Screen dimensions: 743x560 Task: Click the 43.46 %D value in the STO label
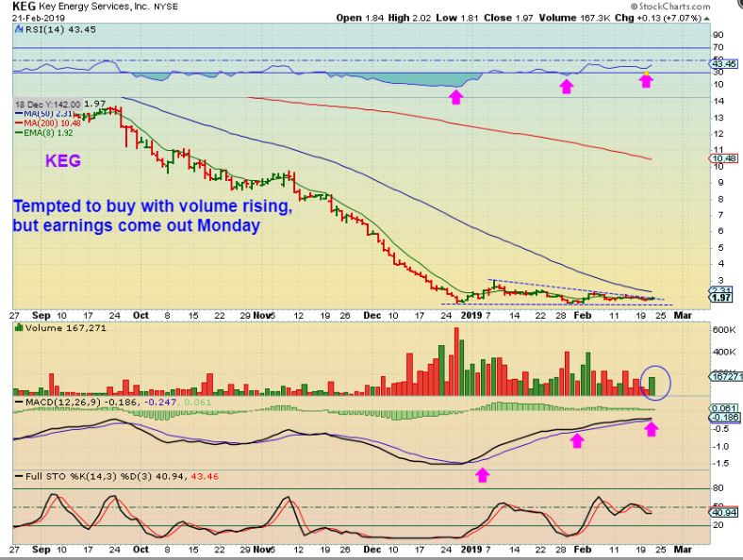(205, 476)
